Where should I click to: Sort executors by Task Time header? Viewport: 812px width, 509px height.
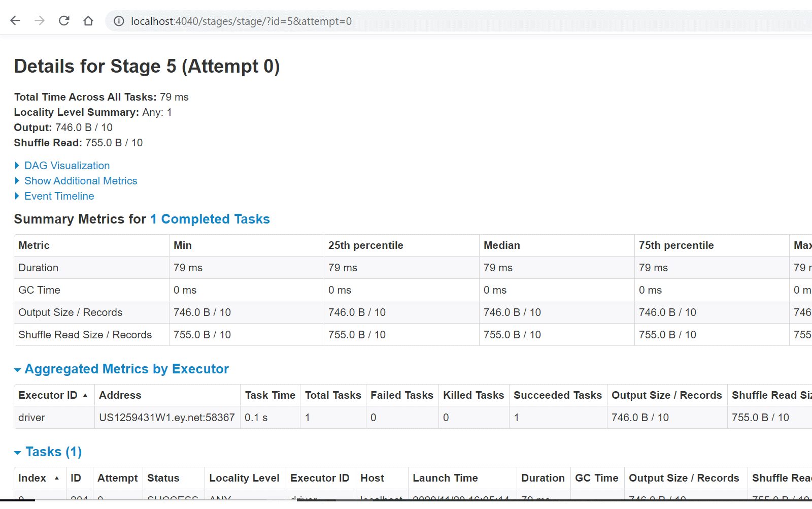(270, 395)
